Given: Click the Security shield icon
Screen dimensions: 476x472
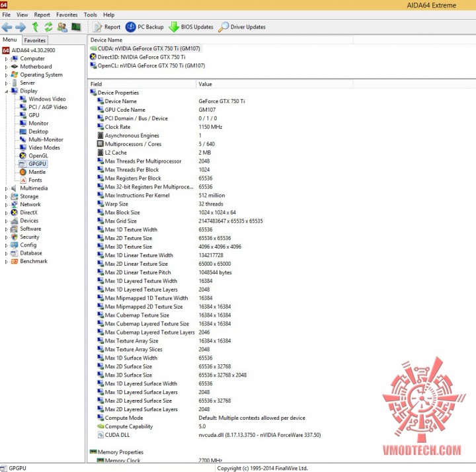Looking at the screenshot, I should click(x=15, y=237).
